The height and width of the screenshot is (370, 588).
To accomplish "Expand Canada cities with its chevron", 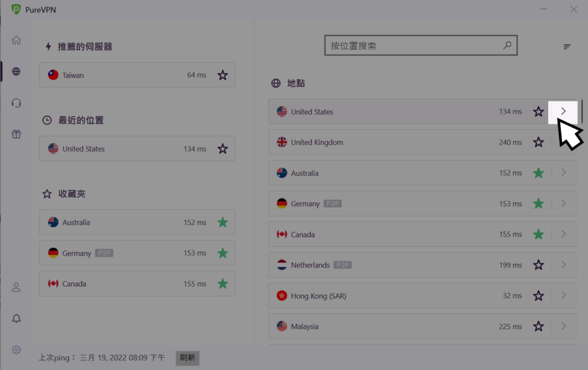I will 564,234.
